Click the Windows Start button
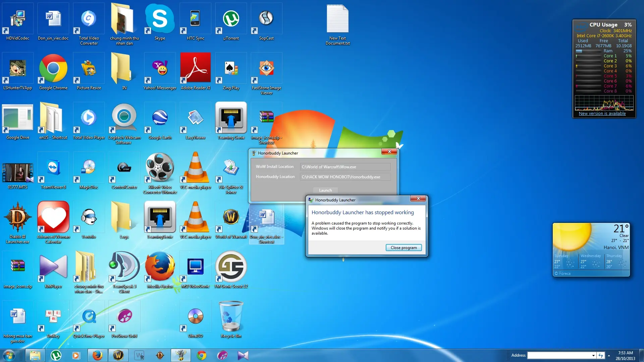 point(9,355)
